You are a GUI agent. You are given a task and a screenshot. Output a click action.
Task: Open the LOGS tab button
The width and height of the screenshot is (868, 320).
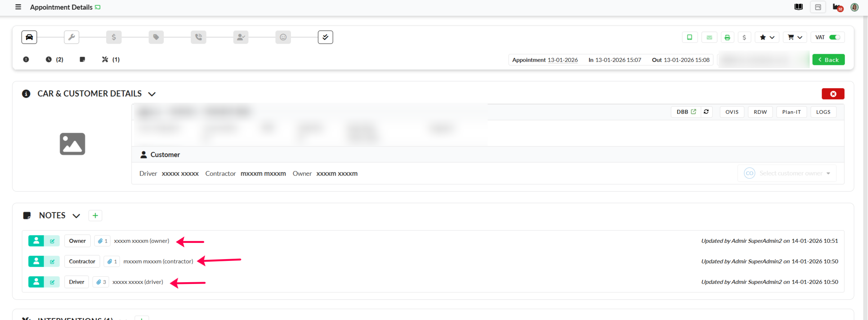coord(823,112)
